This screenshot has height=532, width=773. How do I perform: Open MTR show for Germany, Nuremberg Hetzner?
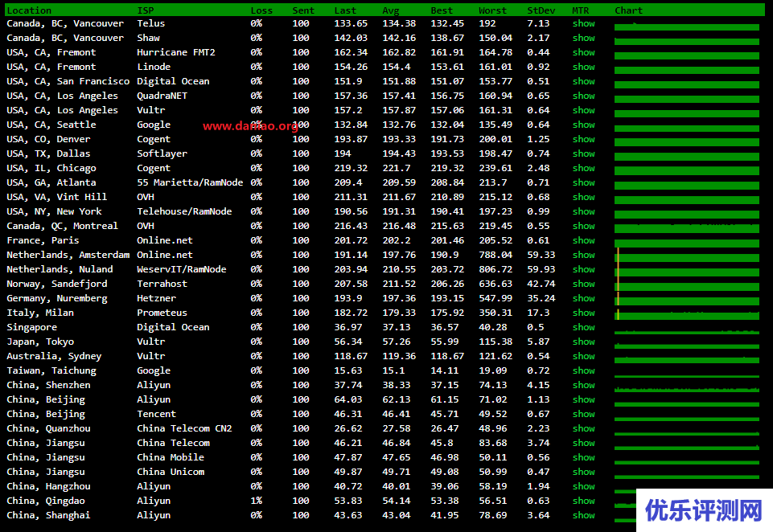pos(583,299)
